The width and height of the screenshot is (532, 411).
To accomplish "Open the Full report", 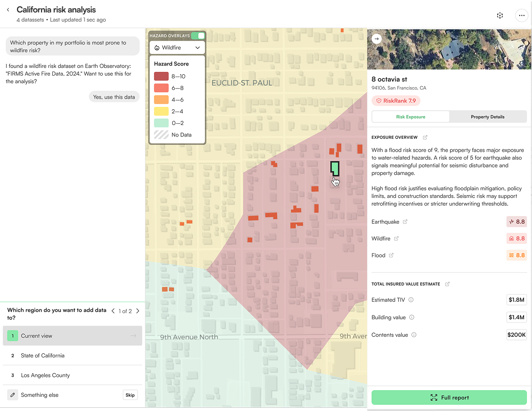I will pos(449,398).
